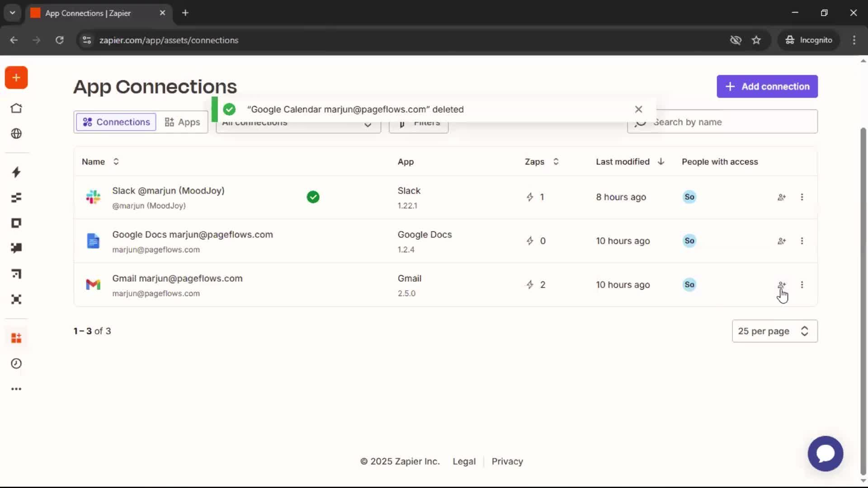This screenshot has width=868, height=488.
Task: Open a new browser tab
Action: 185,13
